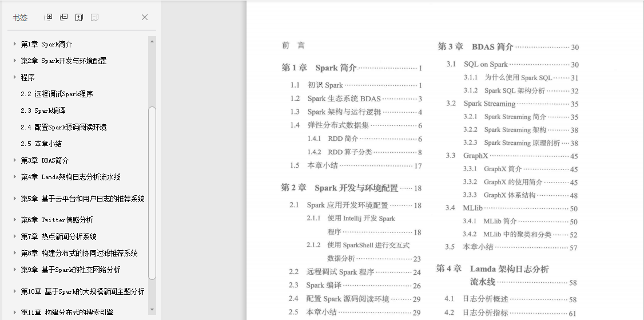Open bookmark 第7章 热点新闻分析系统
Image resolution: width=644 pixels, height=320 pixels.
coord(58,236)
